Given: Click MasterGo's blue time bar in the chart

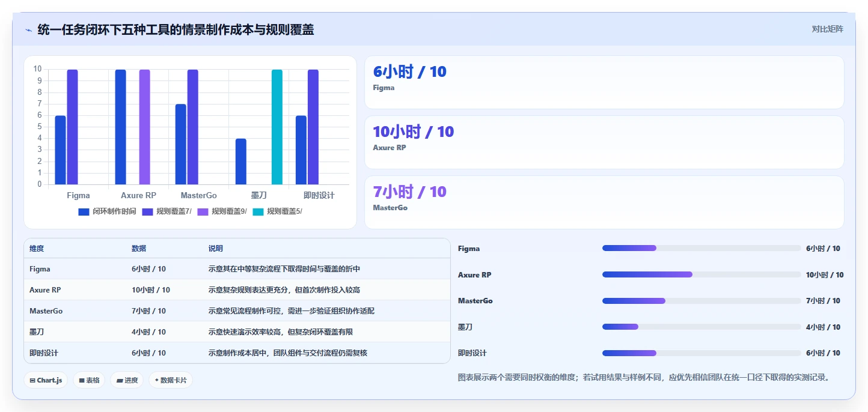Looking at the screenshot, I should 180,144.
